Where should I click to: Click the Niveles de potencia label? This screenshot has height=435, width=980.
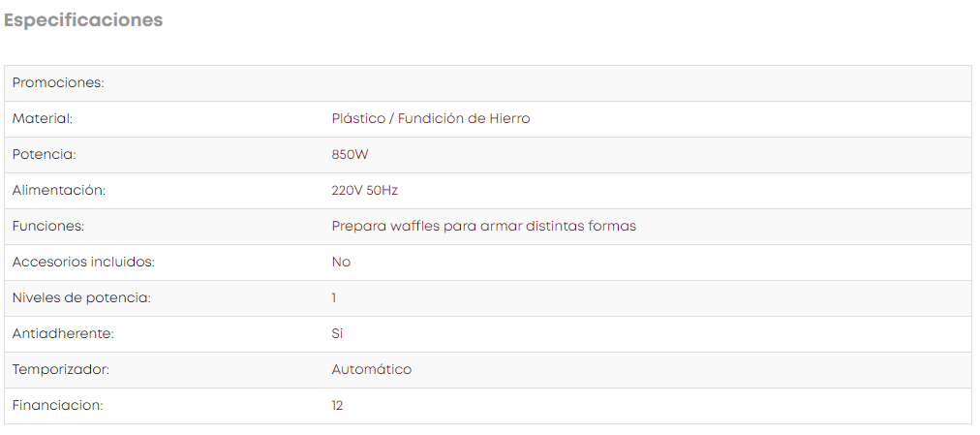tap(81, 298)
